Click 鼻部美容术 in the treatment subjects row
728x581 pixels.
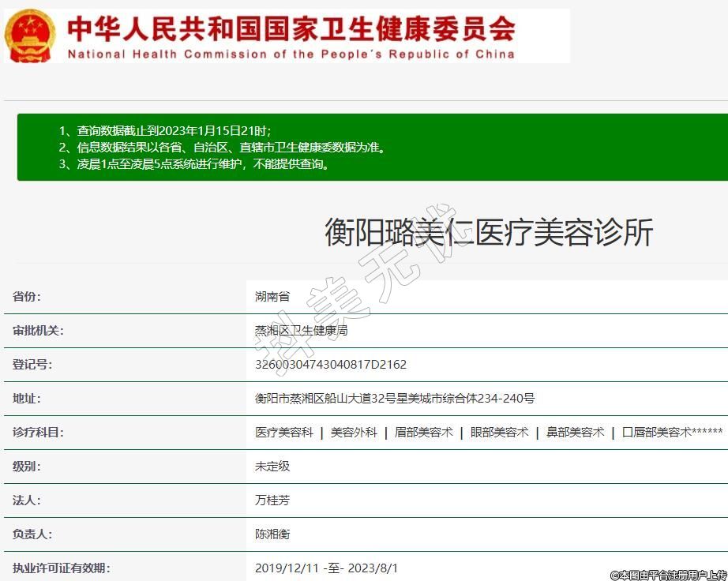pyautogui.click(x=575, y=433)
